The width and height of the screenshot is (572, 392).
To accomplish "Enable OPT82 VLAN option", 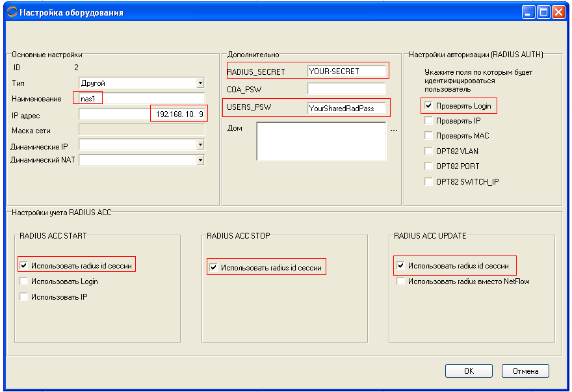I will 428,151.
